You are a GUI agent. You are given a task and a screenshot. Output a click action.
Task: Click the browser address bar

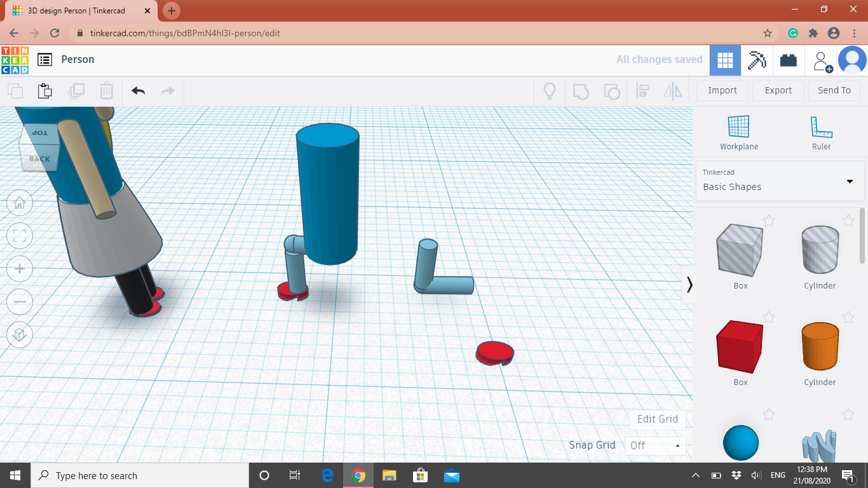point(419,33)
